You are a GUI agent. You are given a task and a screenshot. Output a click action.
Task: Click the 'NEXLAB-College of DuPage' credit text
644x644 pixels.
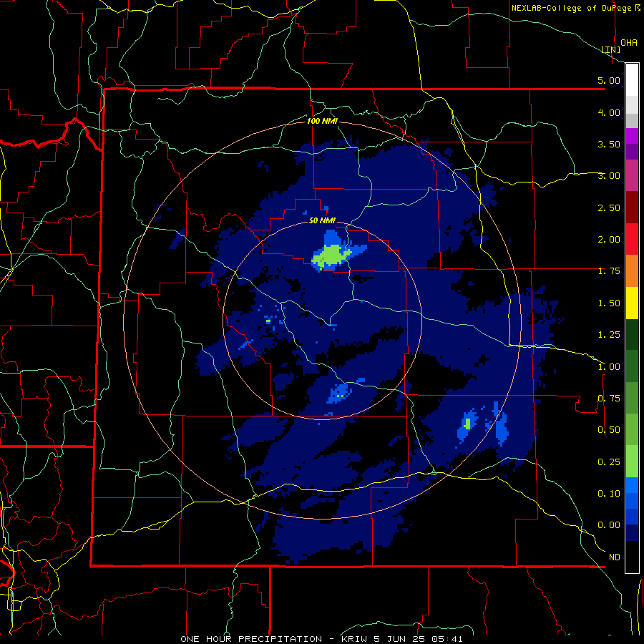click(571, 8)
